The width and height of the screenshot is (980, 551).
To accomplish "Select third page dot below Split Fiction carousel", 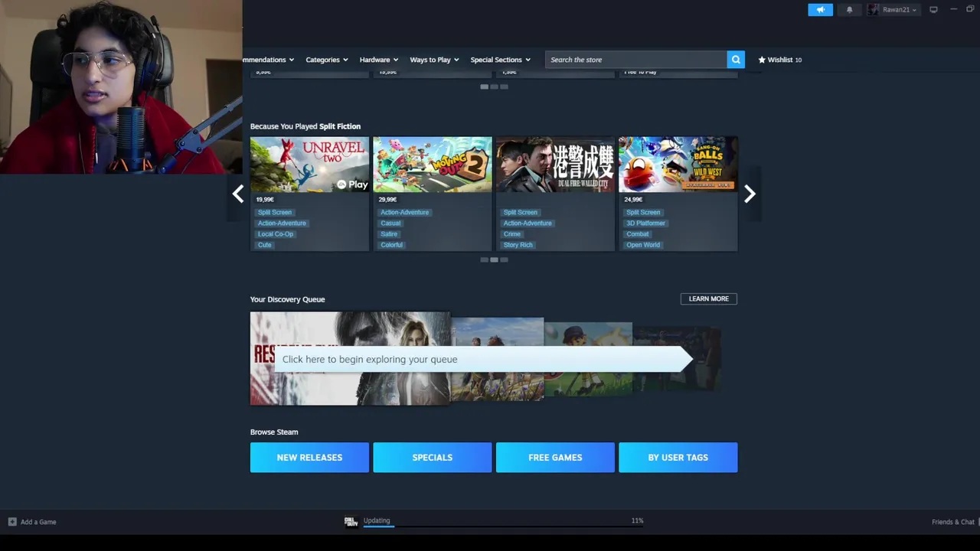I will pyautogui.click(x=504, y=259).
